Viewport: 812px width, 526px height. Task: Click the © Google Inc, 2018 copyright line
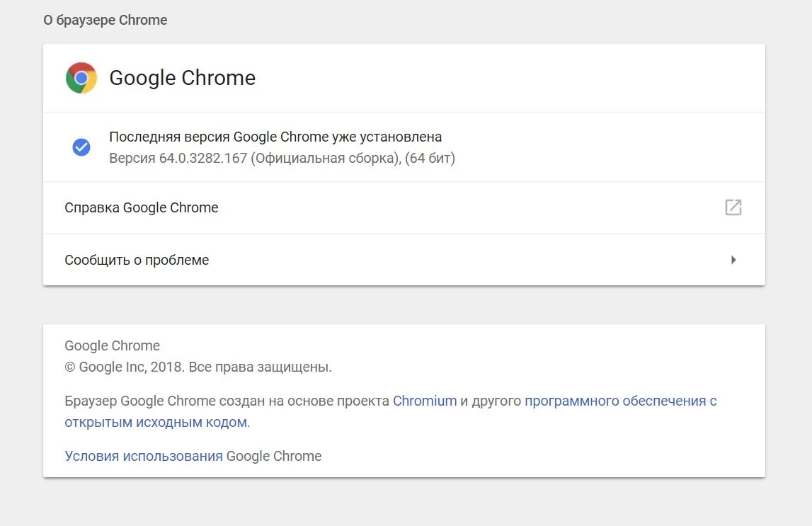coord(198,367)
